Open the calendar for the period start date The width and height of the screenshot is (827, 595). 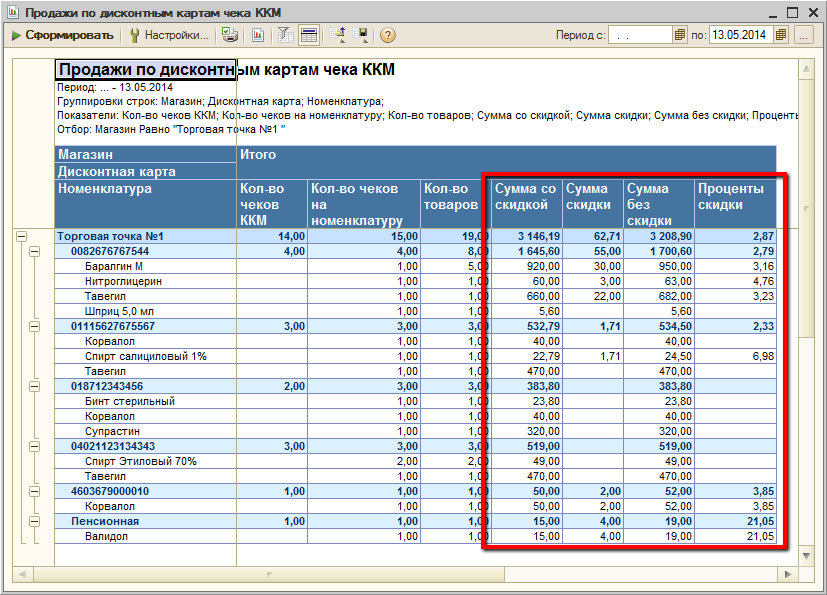[x=680, y=35]
